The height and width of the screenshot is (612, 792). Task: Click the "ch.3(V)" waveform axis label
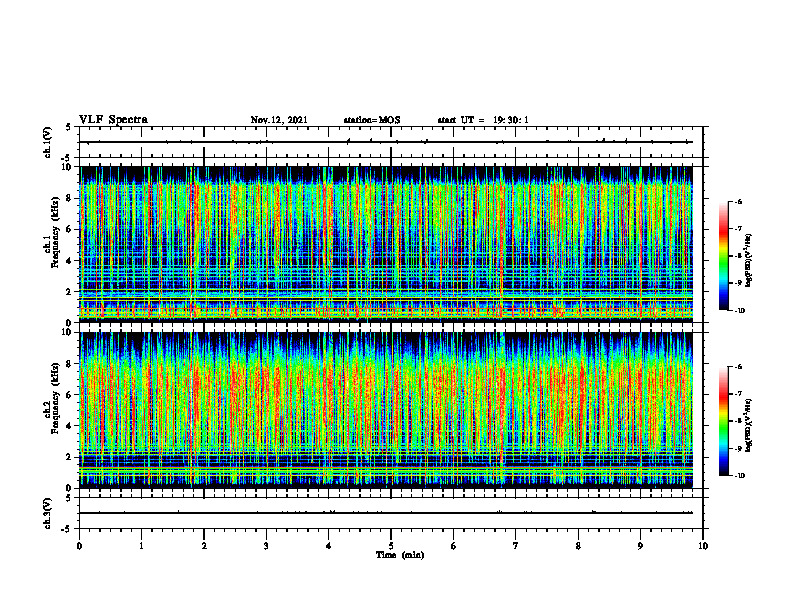point(47,513)
